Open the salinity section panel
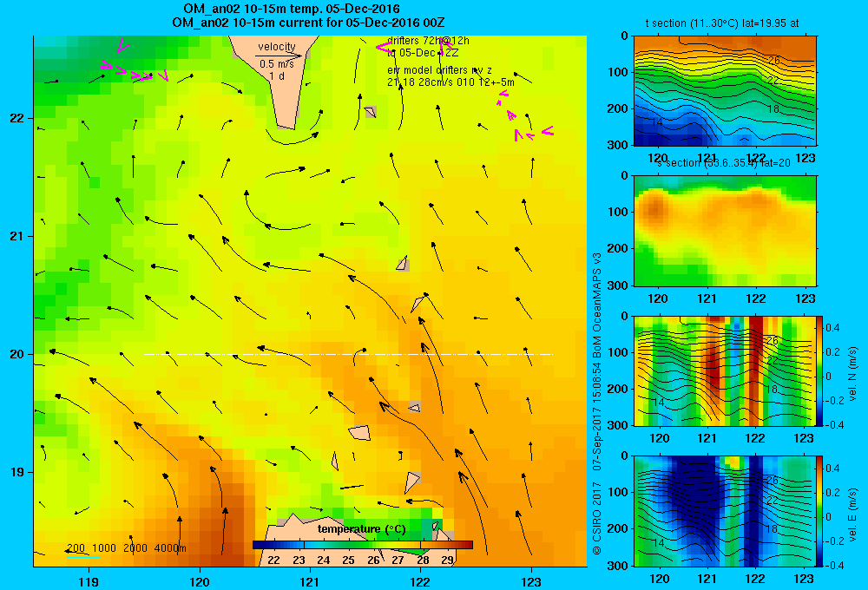 coord(725,231)
